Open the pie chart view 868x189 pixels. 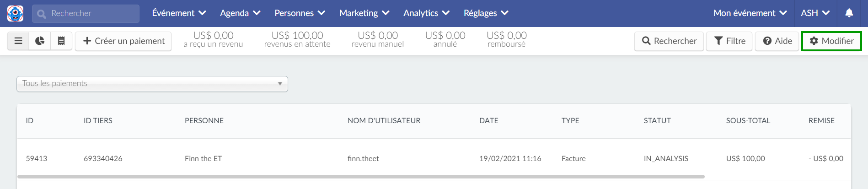40,41
